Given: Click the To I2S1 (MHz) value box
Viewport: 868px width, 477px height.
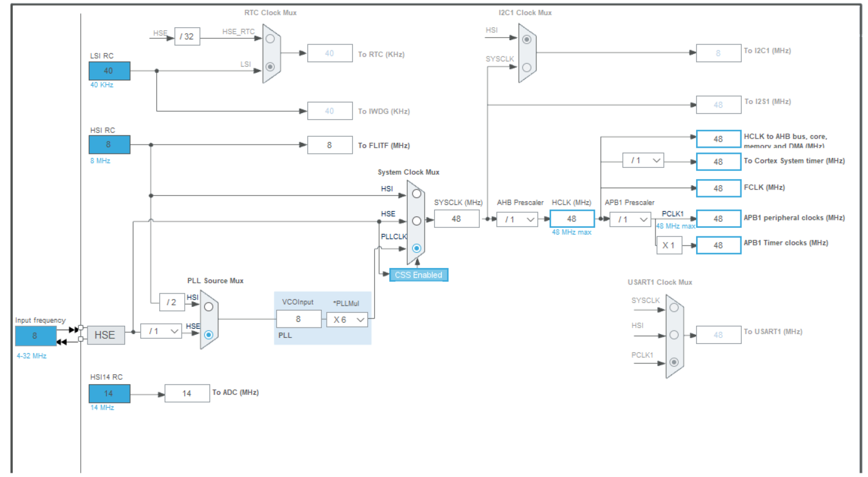Looking at the screenshot, I should 719,105.
